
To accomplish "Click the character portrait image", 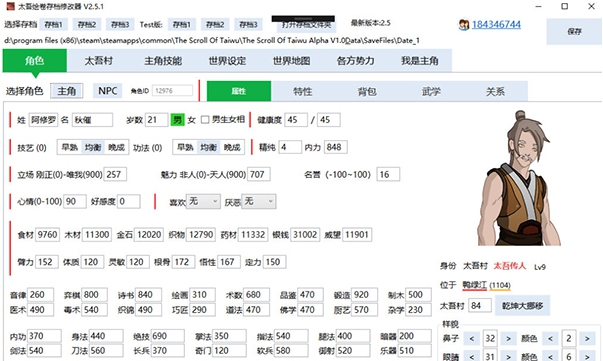I will pos(519,178).
